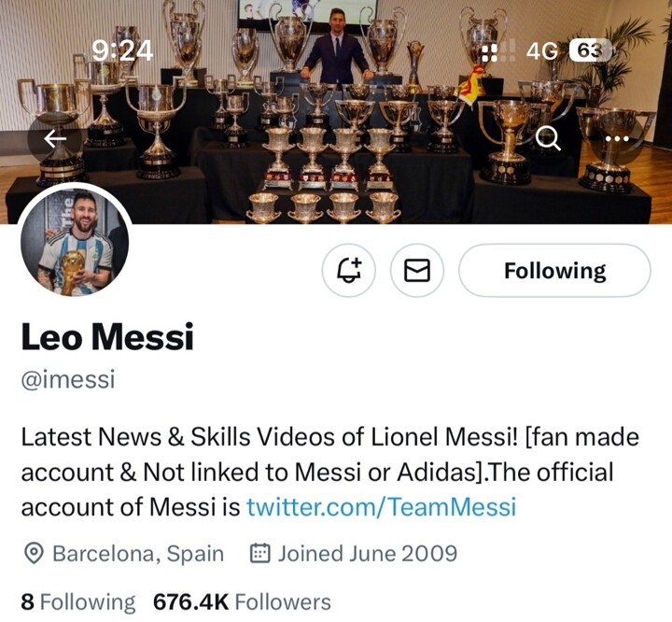The width and height of the screenshot is (672, 622).
Task: Tap the signal strength icon
Action: [x=489, y=50]
